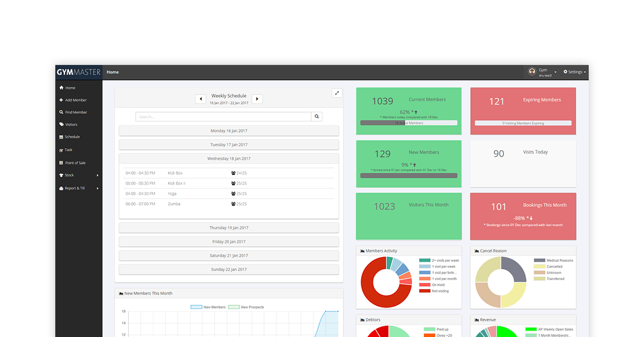
Task: Expand Tuesday 17 Jan 2017
Action: [229, 145]
